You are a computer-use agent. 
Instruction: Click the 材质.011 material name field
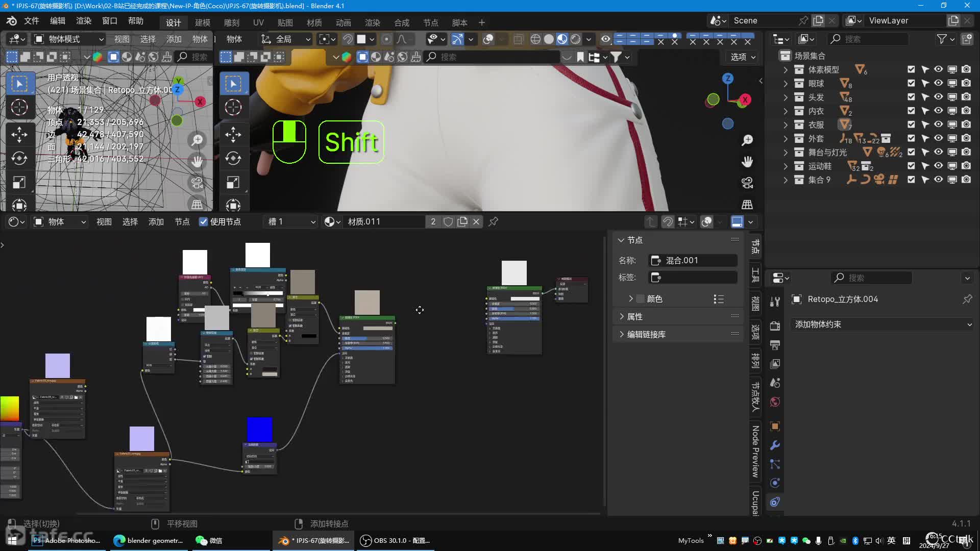(x=385, y=221)
